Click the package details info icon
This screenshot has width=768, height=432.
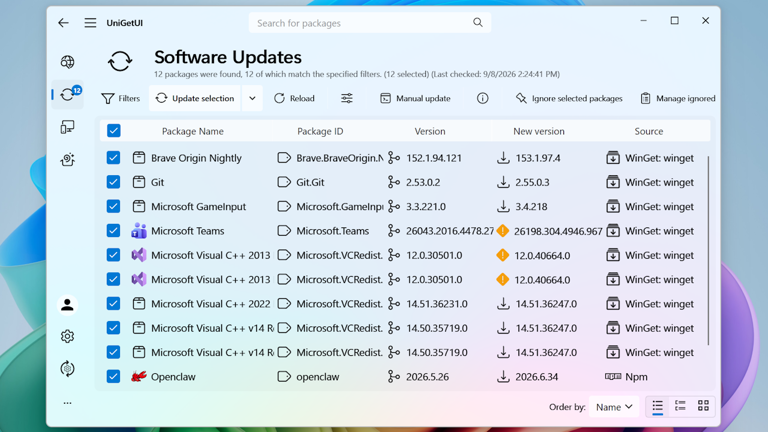[482, 98]
